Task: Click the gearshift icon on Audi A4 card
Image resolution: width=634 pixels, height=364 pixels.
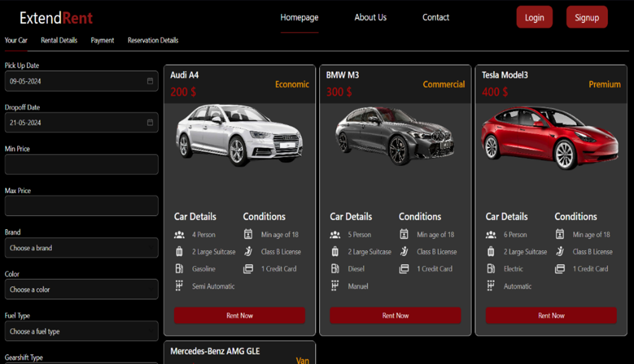Action: (179, 286)
